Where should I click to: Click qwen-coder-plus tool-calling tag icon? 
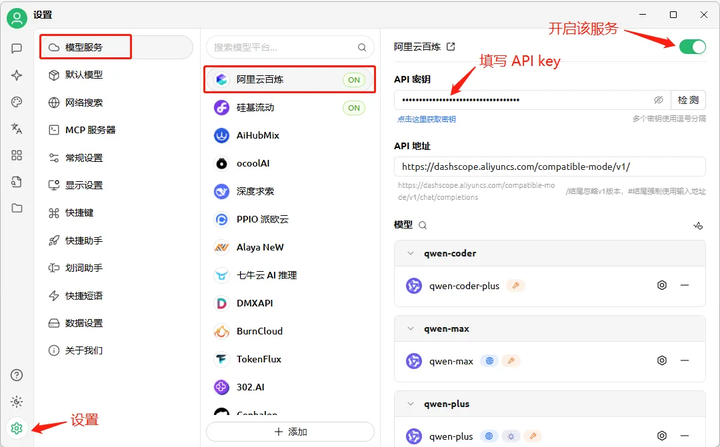coord(516,285)
